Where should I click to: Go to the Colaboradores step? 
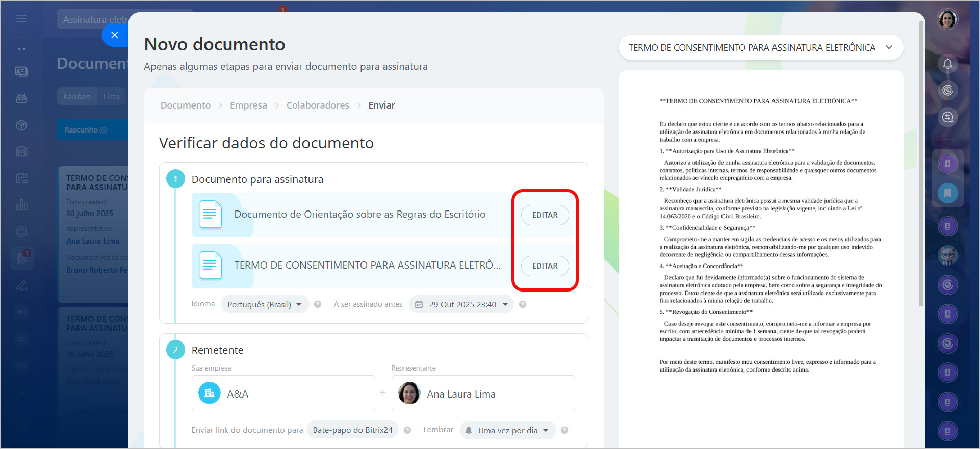(318, 105)
